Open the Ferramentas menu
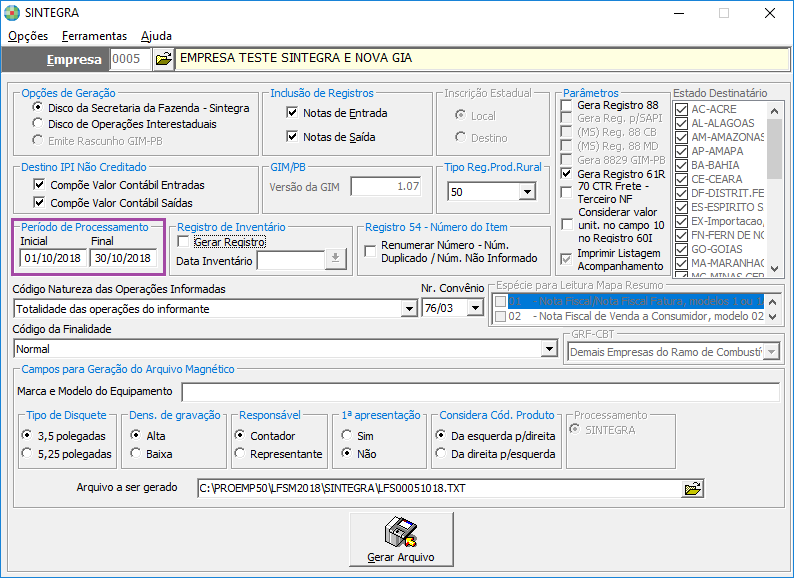This screenshot has height=578, width=794. coord(94,36)
